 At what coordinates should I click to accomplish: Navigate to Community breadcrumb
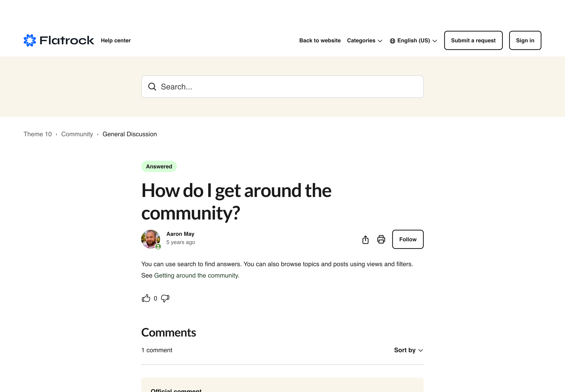tap(77, 134)
